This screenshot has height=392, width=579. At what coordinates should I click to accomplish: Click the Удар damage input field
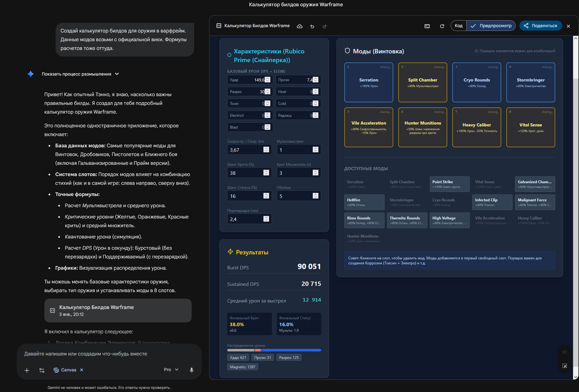click(250, 80)
